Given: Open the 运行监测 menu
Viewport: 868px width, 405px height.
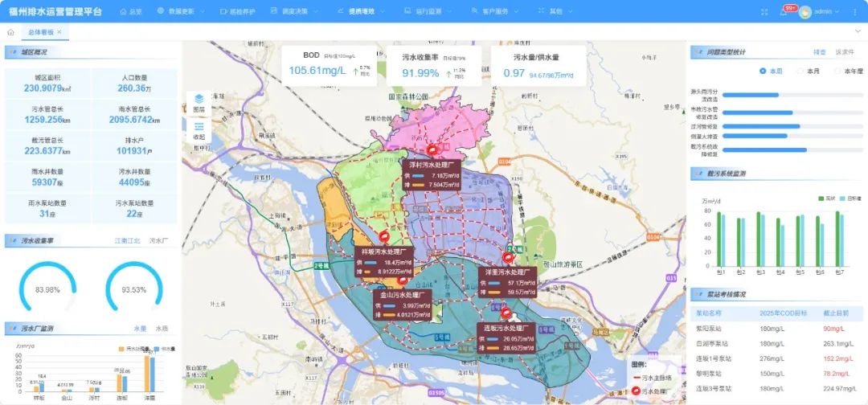Looking at the screenshot, I should click(x=428, y=11).
